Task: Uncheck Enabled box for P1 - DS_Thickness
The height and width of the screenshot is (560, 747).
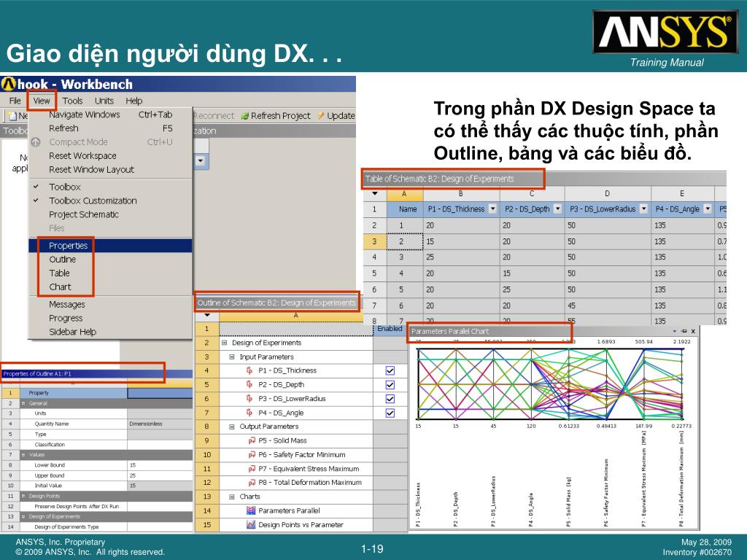Action: coord(390,370)
